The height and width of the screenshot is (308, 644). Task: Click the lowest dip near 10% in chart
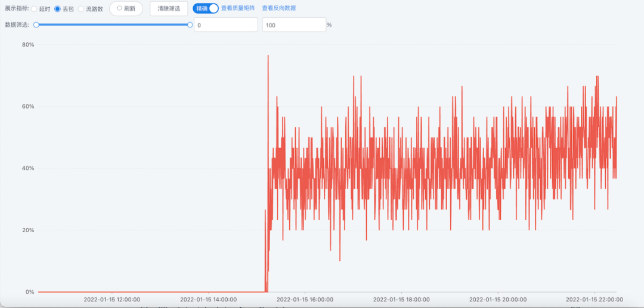pyautogui.click(x=340, y=260)
